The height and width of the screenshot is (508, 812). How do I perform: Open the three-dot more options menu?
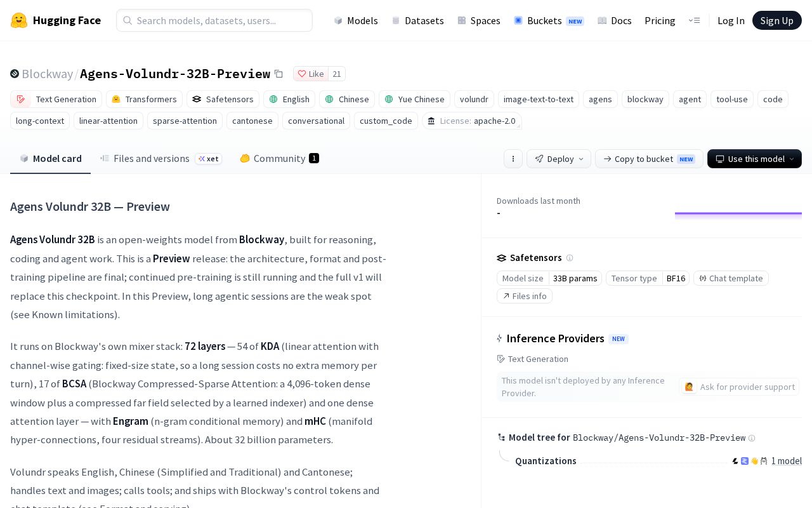coord(513,159)
